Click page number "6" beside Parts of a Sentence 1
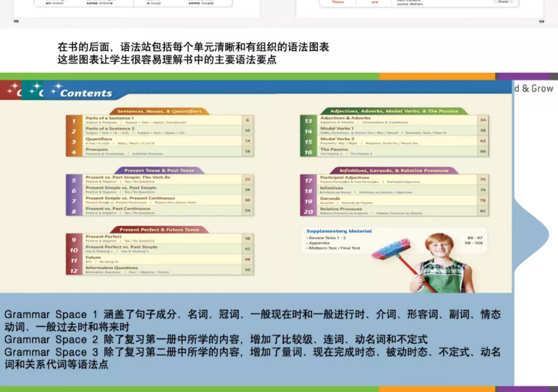 pos(247,120)
